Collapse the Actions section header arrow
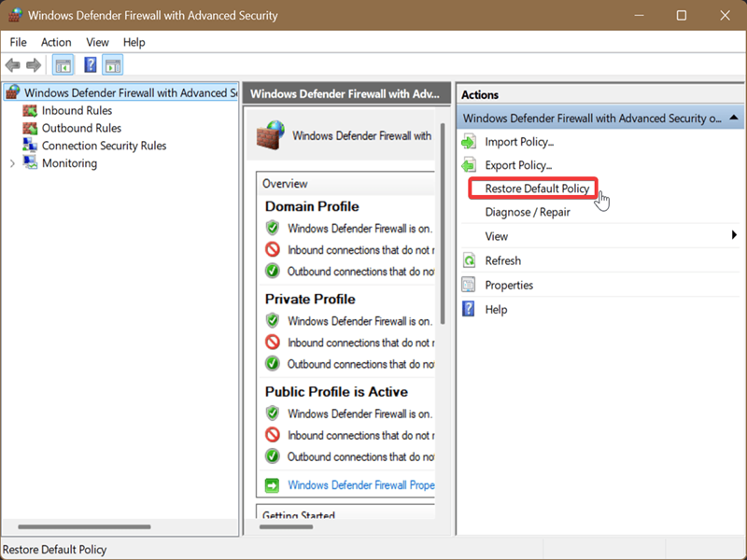The height and width of the screenshot is (560, 747). pyautogui.click(x=734, y=118)
